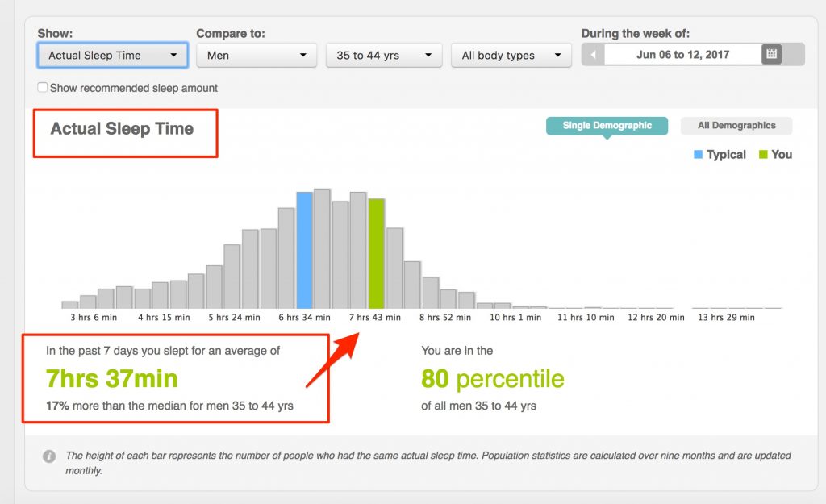Click the 5 hrs 24 min axis label

click(234, 318)
